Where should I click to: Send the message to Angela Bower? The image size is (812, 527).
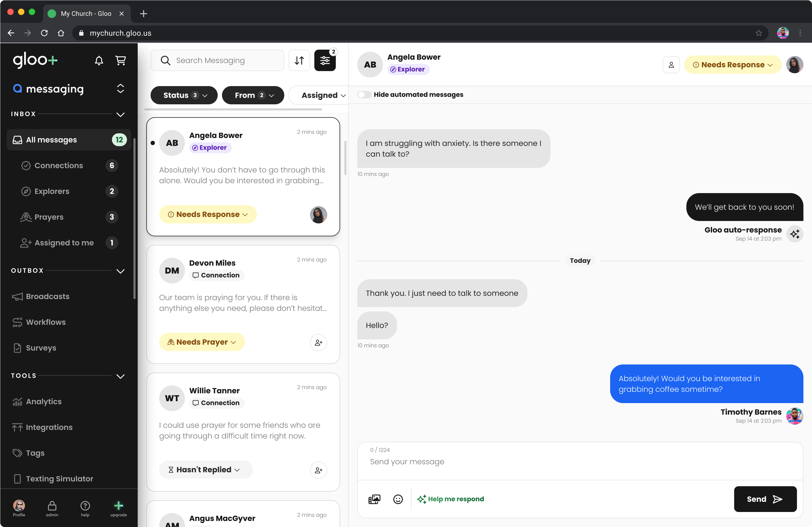tap(765, 499)
